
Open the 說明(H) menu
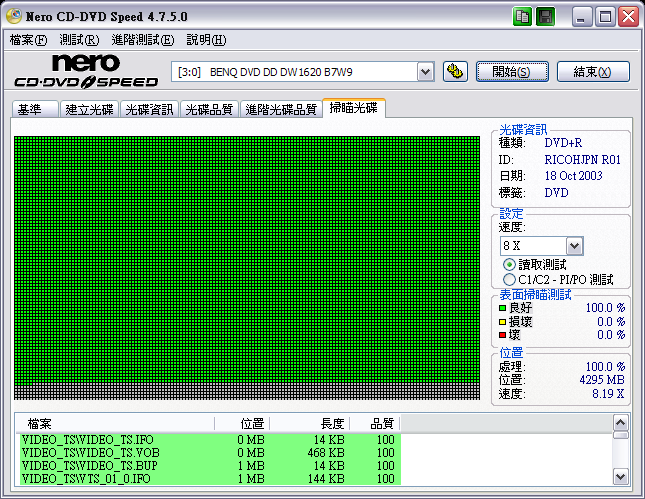pos(206,40)
